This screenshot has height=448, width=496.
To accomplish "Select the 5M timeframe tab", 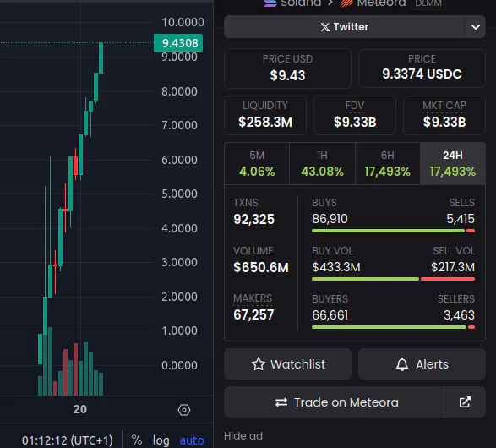I will coord(257,164).
